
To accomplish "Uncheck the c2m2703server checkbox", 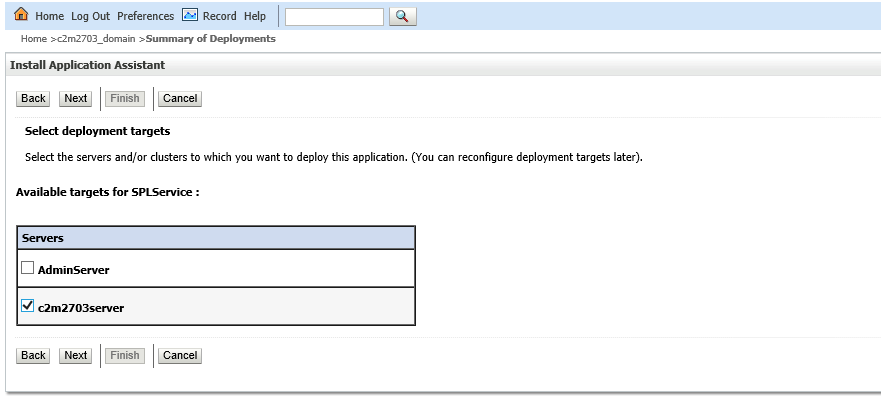I will (28, 306).
